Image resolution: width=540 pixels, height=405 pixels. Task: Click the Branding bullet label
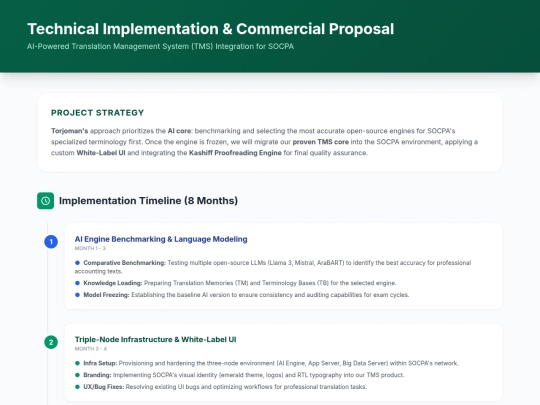(97, 375)
